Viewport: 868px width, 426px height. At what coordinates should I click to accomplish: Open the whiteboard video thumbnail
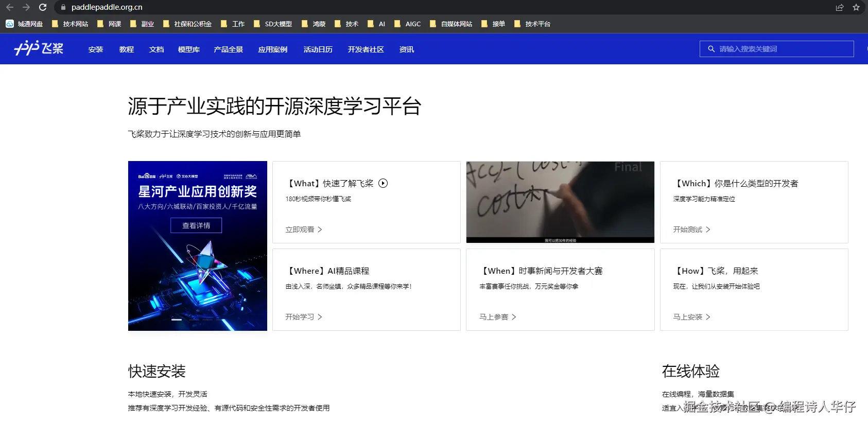pyautogui.click(x=560, y=202)
